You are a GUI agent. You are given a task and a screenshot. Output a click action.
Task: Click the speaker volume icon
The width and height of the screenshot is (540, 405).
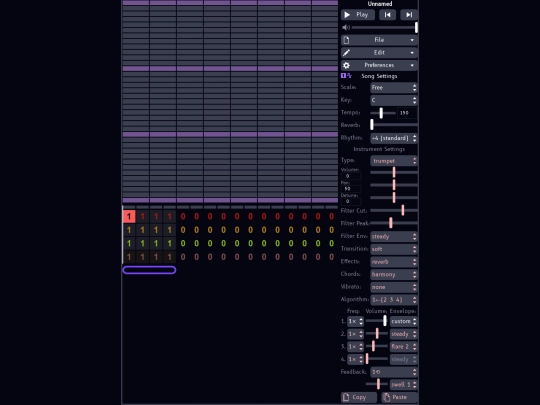point(346,28)
